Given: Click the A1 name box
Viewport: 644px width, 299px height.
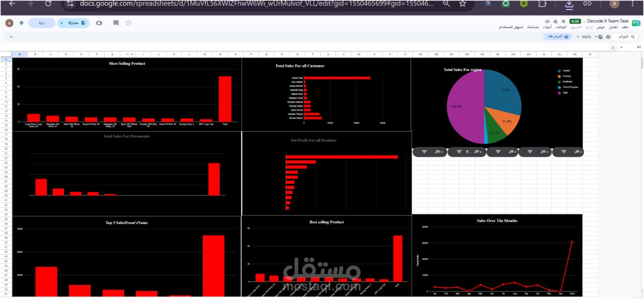Looking at the screenshot, I should pos(633,47).
